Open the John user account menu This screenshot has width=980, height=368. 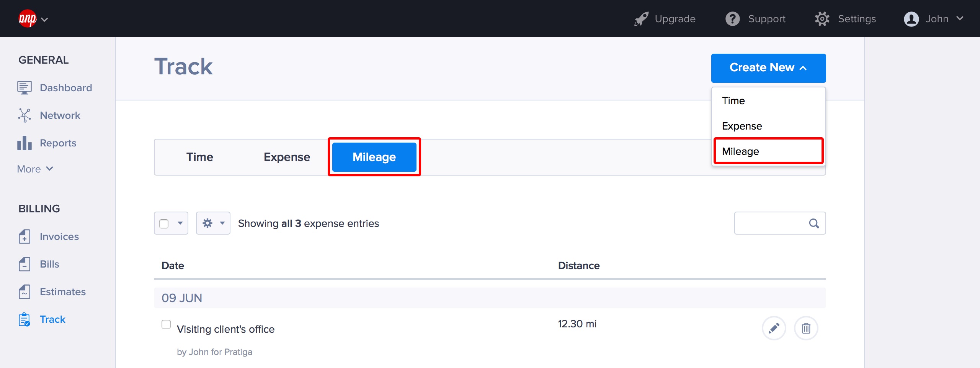click(933, 19)
